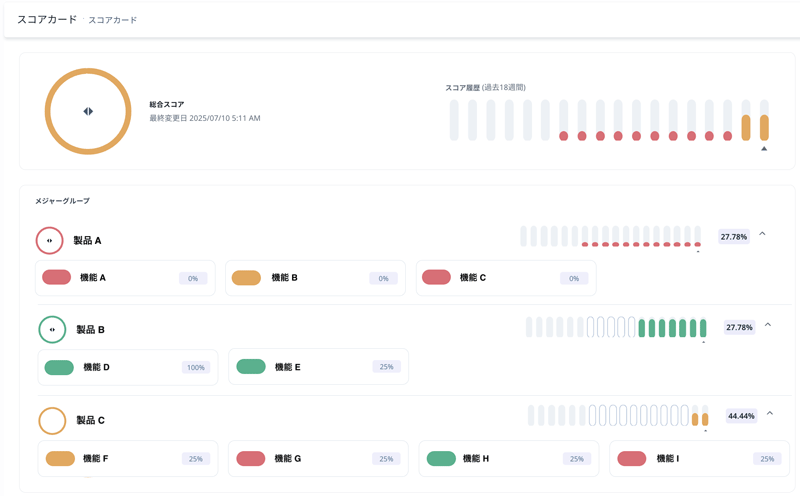Click the last orange bar in score history

[x=764, y=128]
